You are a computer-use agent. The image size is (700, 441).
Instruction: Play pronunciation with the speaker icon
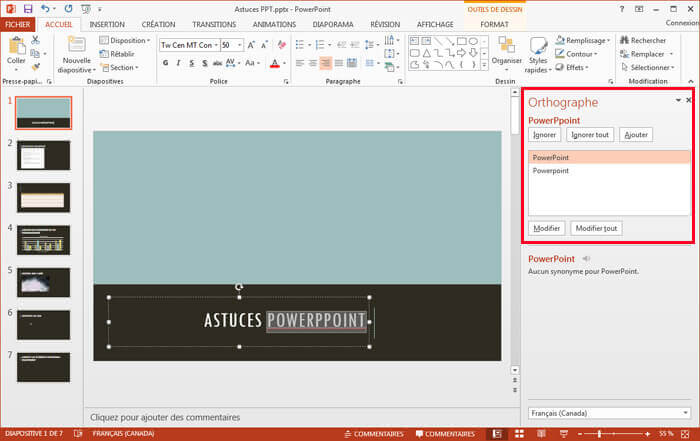587,258
